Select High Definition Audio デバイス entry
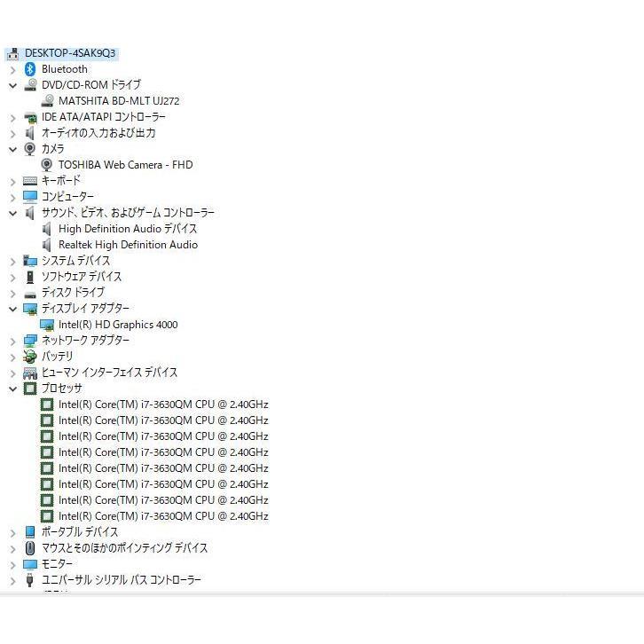Viewport: 644px width, 644px height. pos(127,229)
